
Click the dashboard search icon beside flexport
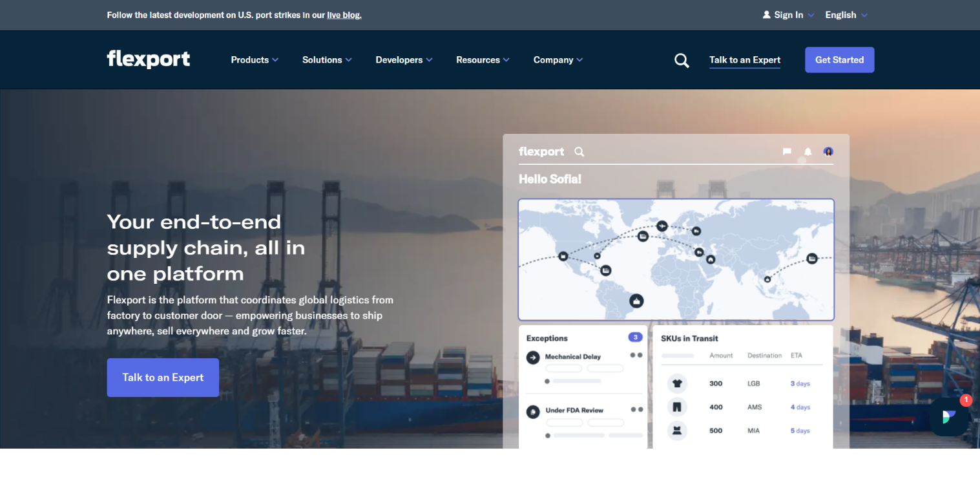(x=579, y=152)
